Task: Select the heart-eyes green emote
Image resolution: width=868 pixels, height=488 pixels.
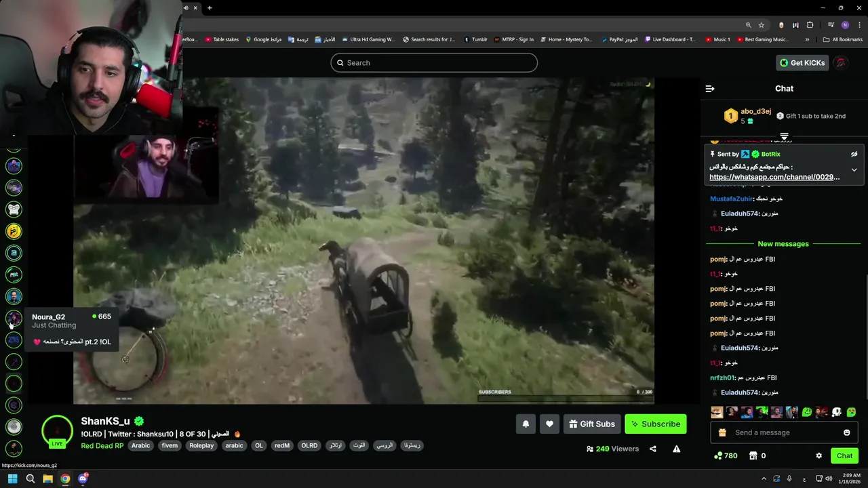Action: pyautogui.click(x=851, y=411)
